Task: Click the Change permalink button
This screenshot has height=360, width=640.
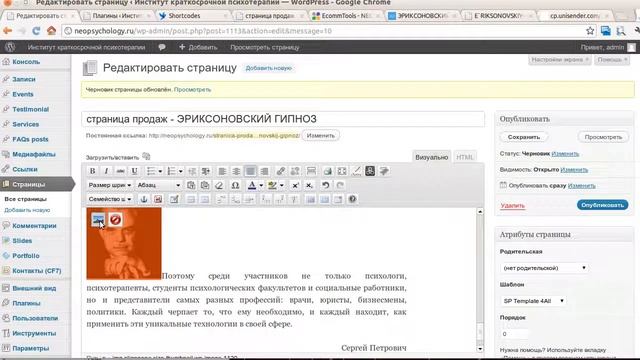Action: [320, 136]
